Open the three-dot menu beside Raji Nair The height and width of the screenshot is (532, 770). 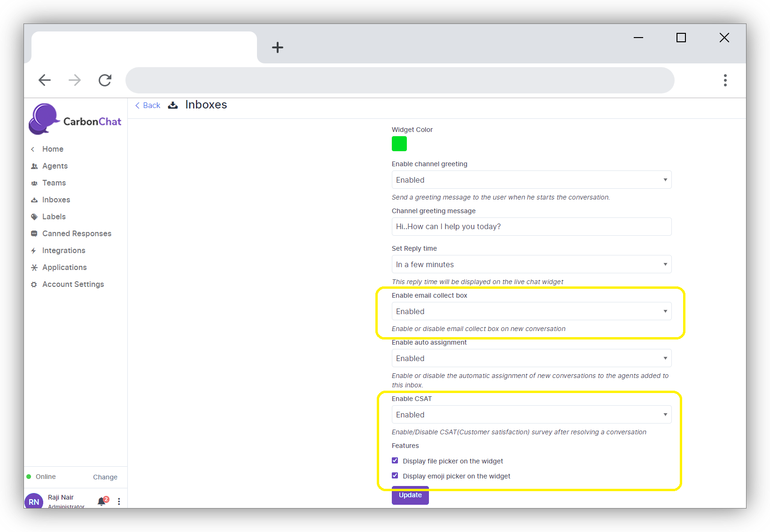(x=119, y=501)
